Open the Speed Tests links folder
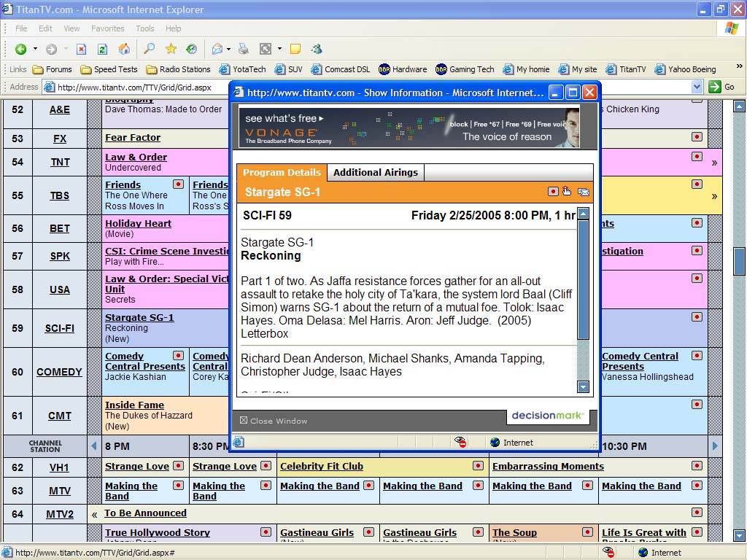 (109, 69)
